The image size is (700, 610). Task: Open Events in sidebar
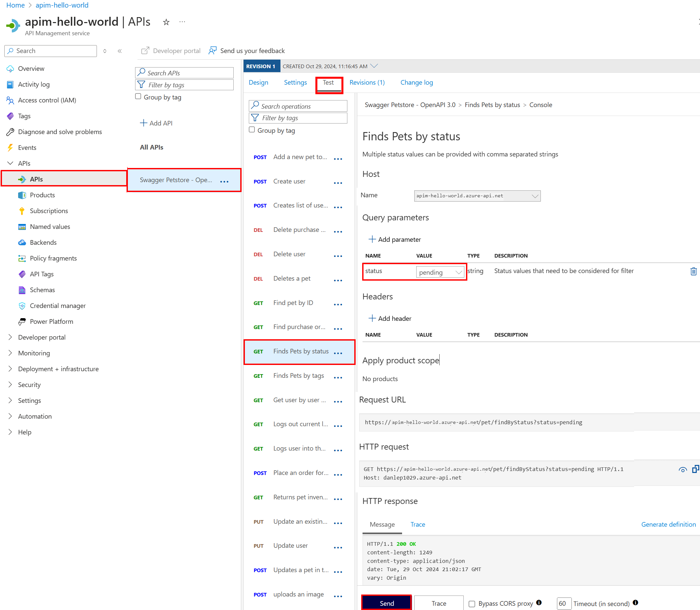pyautogui.click(x=27, y=148)
